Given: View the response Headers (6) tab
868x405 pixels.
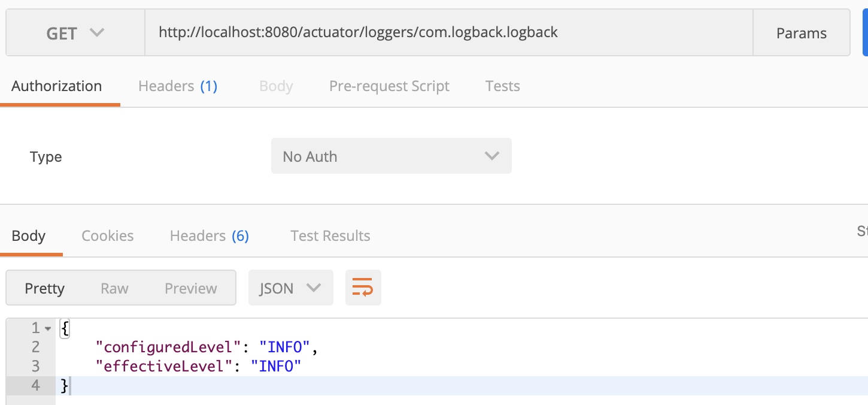Looking at the screenshot, I should coord(209,236).
